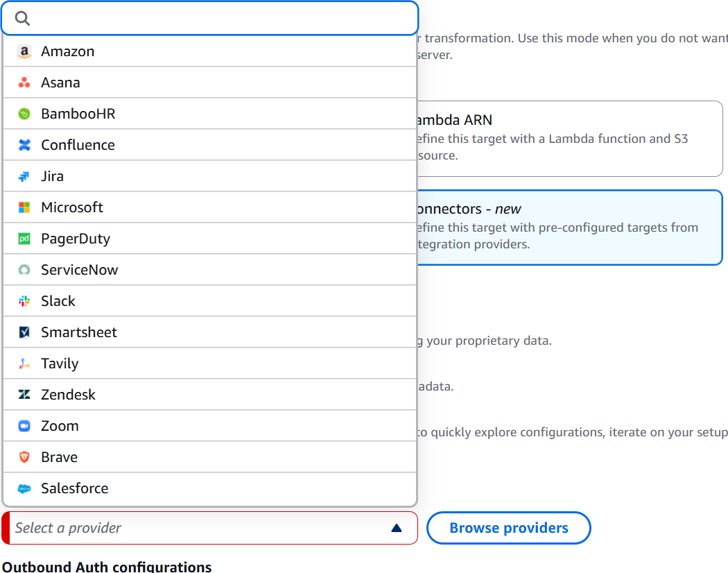Screen dimensions: 728x573
Task: Click the Asana logo icon
Action: coord(24,83)
